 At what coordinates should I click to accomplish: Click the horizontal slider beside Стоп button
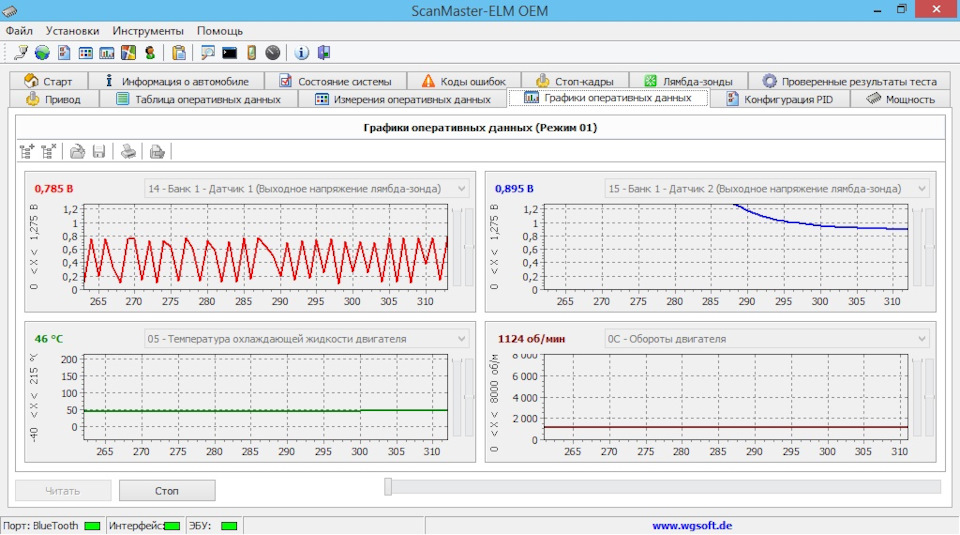tap(389, 487)
